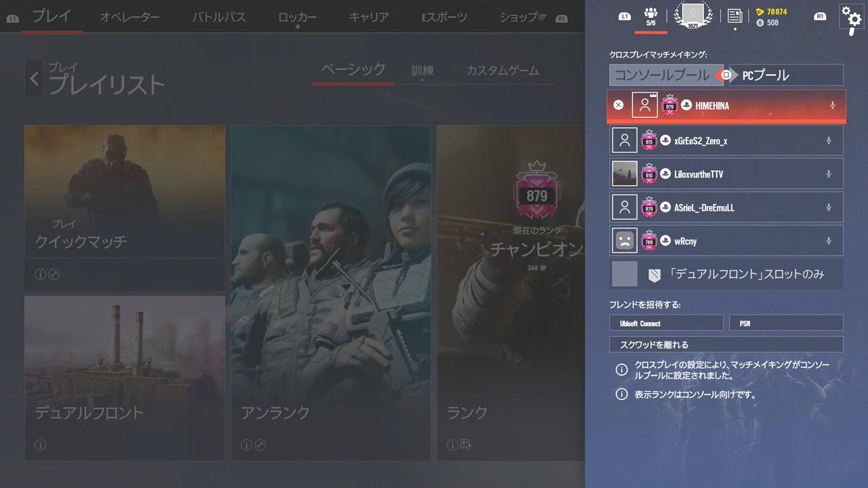Invite friends via Ubisoft Connect
The width and height of the screenshot is (868, 488).
[x=666, y=323]
